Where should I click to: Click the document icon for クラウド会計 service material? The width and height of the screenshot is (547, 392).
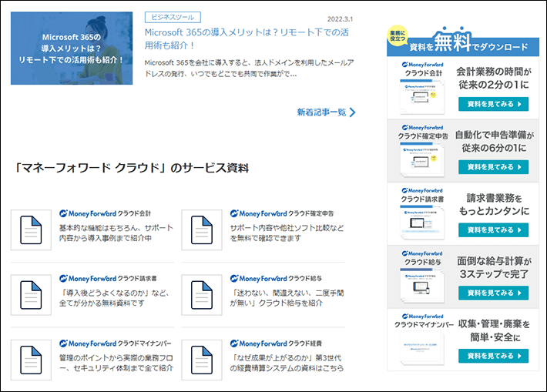(31, 230)
